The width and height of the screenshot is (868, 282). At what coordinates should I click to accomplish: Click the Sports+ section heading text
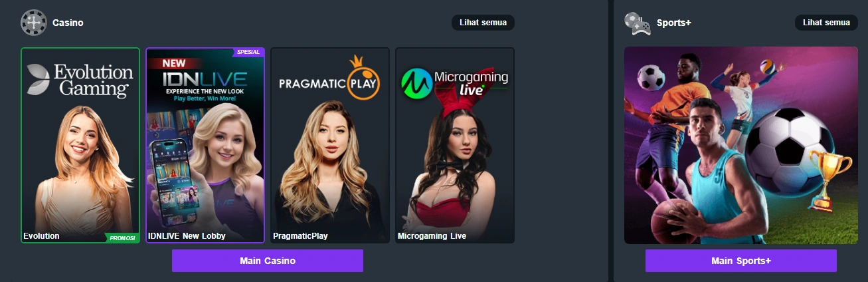click(674, 23)
